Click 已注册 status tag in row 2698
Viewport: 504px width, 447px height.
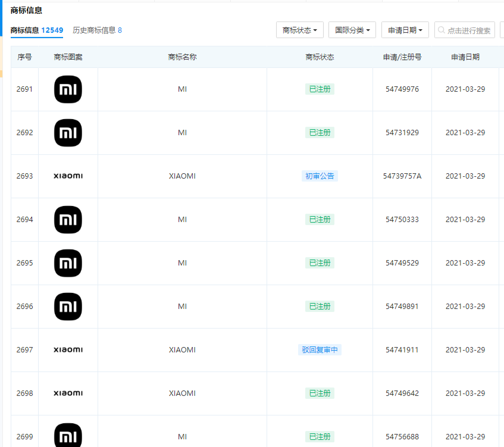(x=320, y=393)
